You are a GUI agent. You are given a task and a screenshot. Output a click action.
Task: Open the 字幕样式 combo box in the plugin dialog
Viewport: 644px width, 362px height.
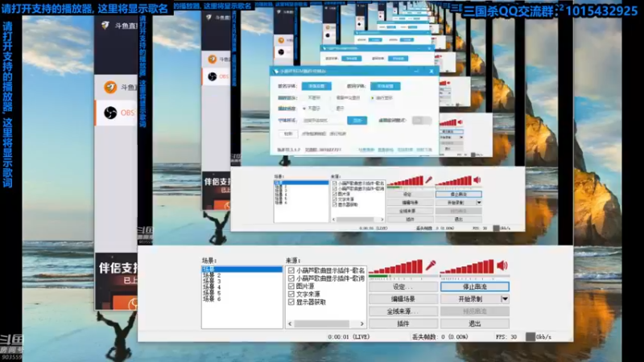coord(324,120)
